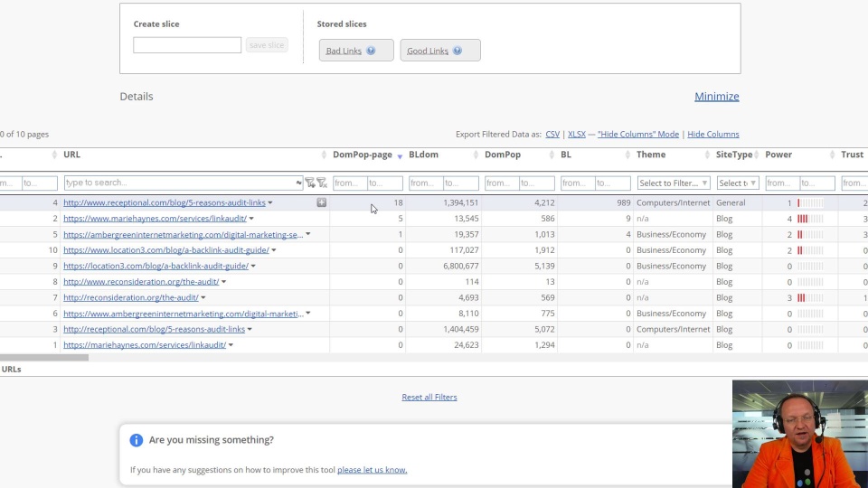Image resolution: width=868 pixels, height=488 pixels.
Task: Open the Theme filter dropdown
Action: (674, 183)
